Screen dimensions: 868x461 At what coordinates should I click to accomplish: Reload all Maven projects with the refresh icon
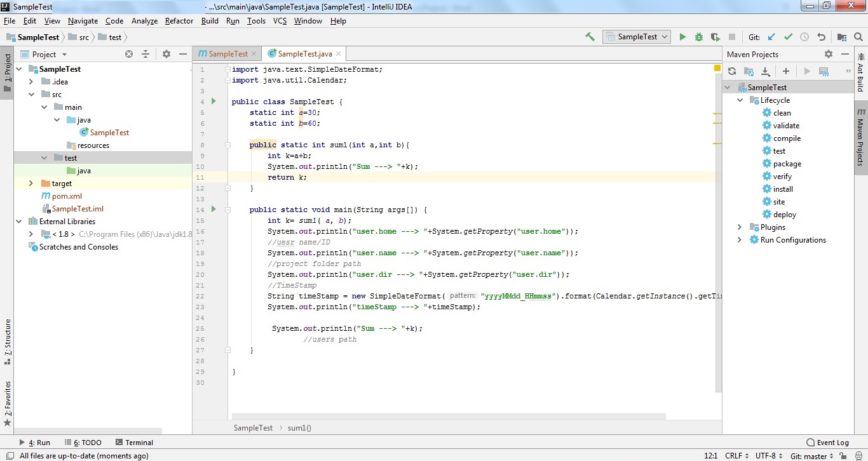(731, 71)
